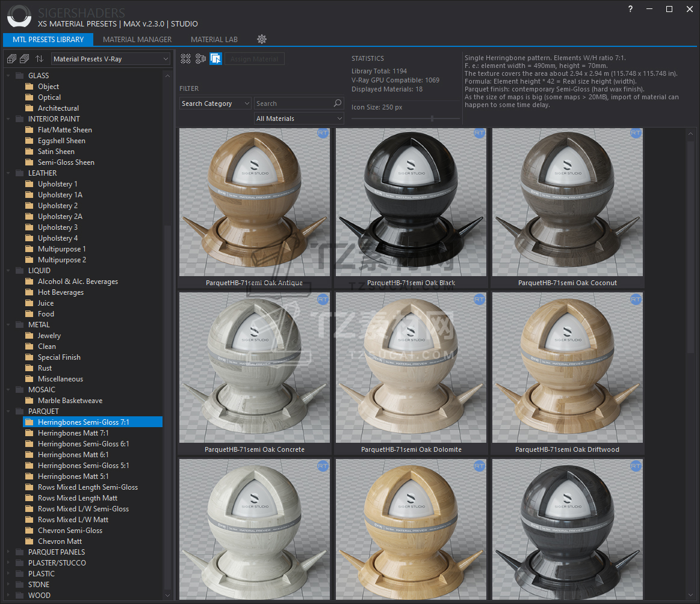
Task: Click folder icon beside Juice
Action: [x=29, y=303]
